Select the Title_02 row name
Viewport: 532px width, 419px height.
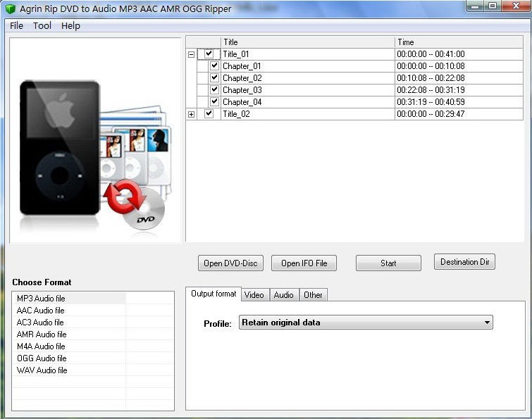[x=237, y=114]
